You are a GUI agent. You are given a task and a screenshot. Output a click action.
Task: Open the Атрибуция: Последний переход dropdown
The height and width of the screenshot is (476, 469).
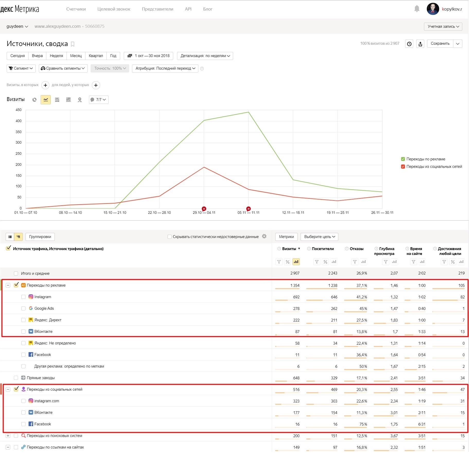pyautogui.click(x=165, y=68)
